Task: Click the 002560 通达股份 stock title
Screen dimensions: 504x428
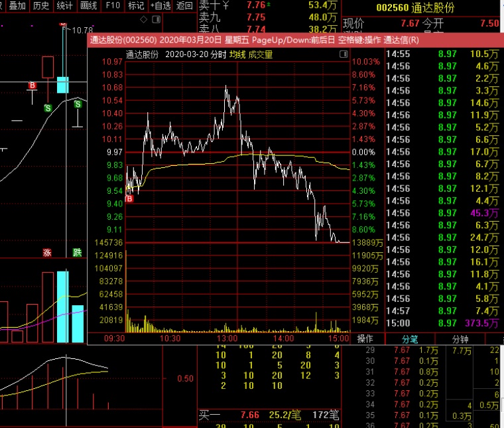Action: (x=415, y=8)
